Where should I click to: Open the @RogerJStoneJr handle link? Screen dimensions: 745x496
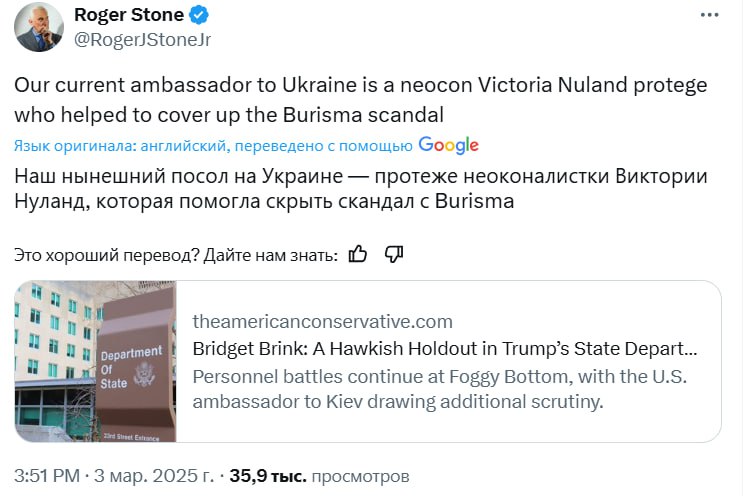143,39
